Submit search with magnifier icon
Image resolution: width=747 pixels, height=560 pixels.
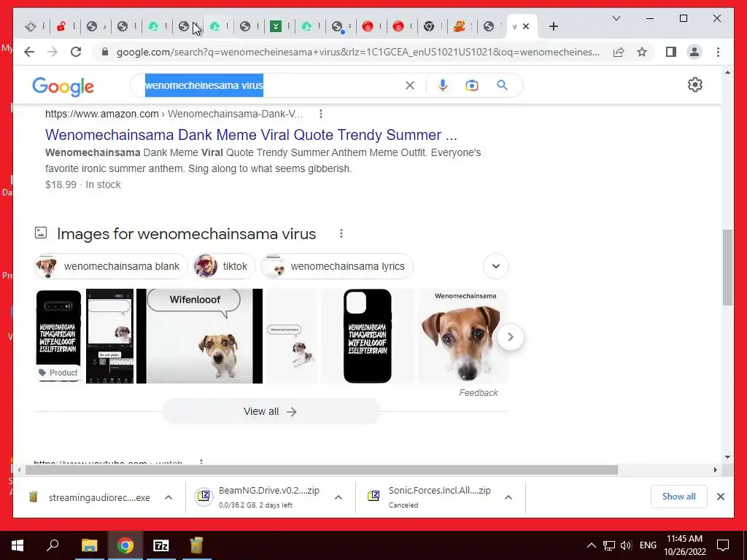[x=502, y=85]
